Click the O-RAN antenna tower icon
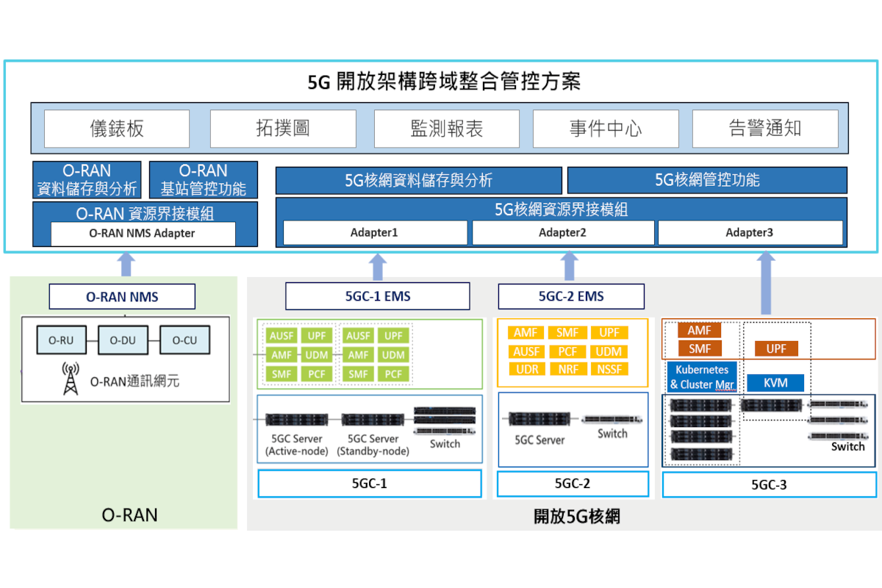This screenshot has height=588, width=882. point(71,379)
